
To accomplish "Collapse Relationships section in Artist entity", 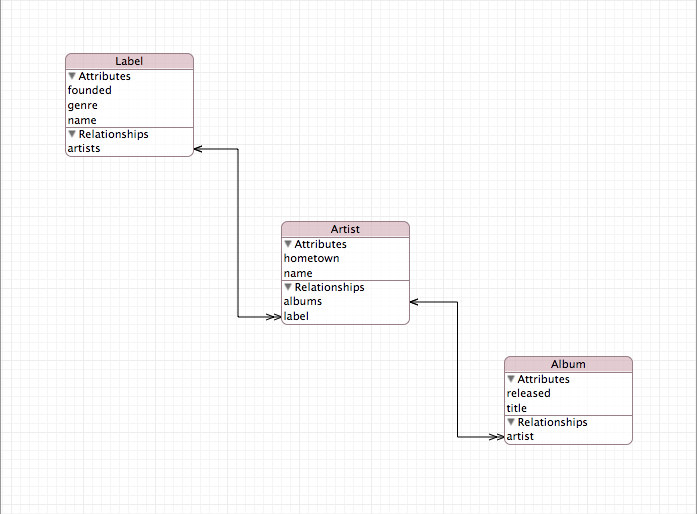I will pyautogui.click(x=288, y=287).
